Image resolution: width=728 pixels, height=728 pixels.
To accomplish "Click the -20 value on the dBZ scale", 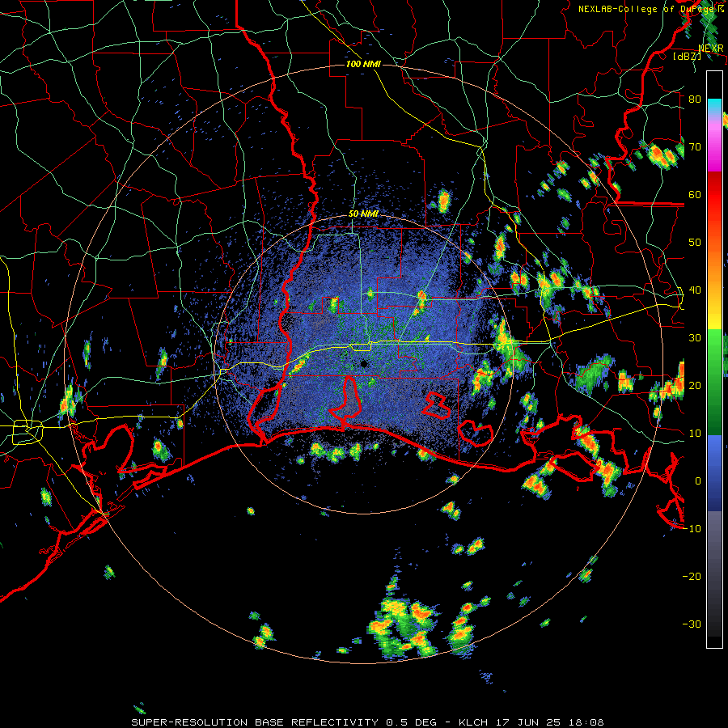I will point(692,576).
